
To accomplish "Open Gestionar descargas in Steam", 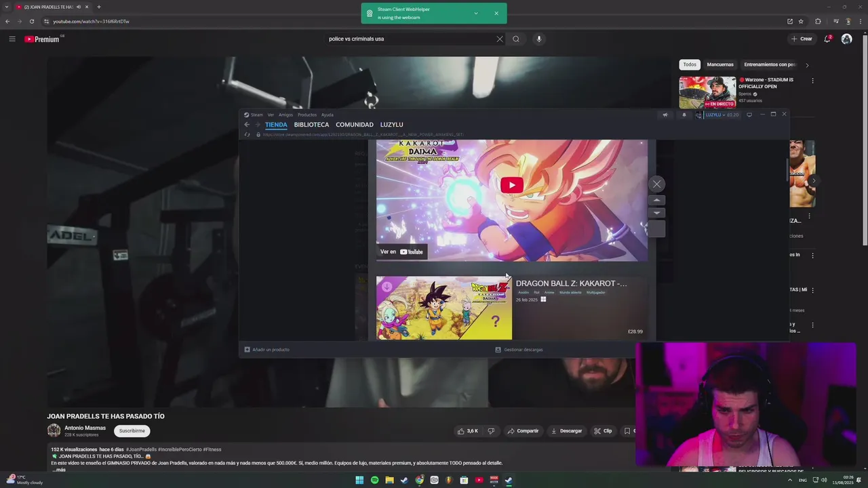I will [x=519, y=350].
